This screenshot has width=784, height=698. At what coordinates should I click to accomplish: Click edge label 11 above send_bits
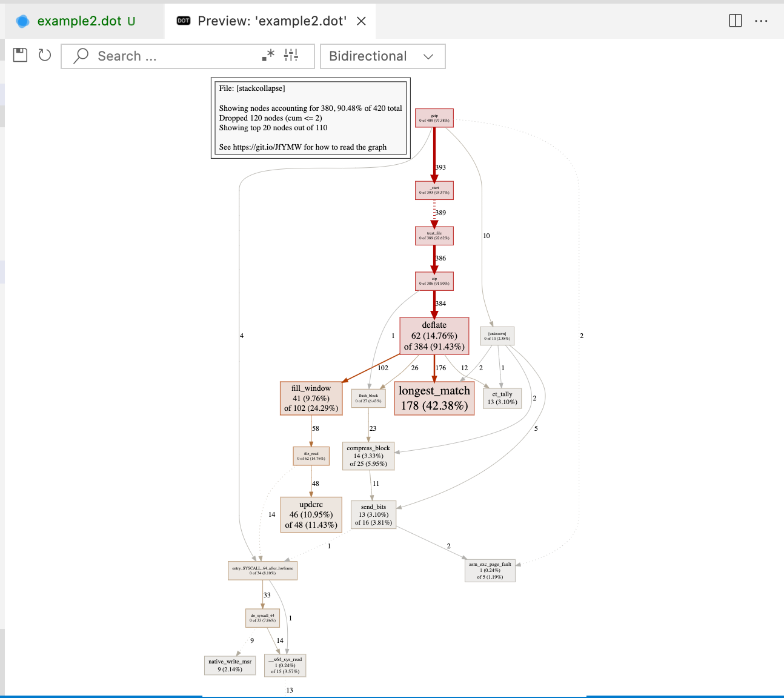(x=376, y=484)
